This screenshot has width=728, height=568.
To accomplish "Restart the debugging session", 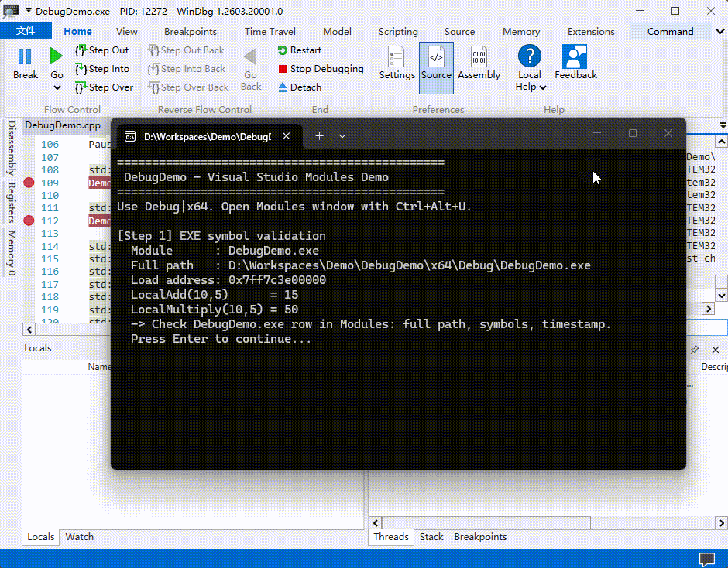I will pos(299,50).
